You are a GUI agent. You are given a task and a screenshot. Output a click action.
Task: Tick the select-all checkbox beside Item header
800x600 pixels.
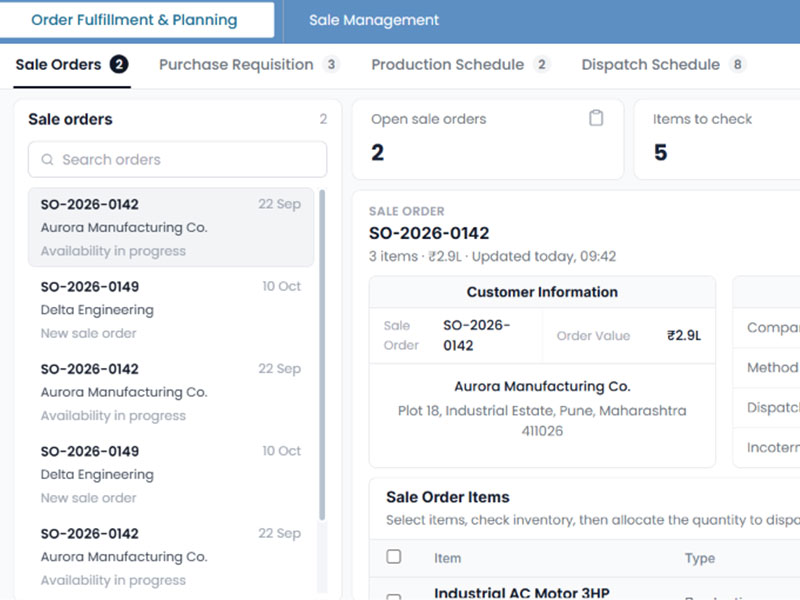(x=393, y=556)
